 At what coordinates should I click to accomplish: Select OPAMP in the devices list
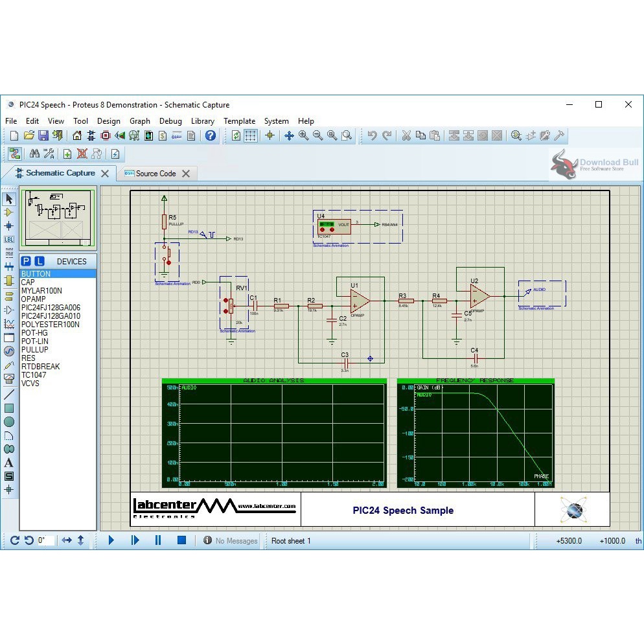(34, 299)
